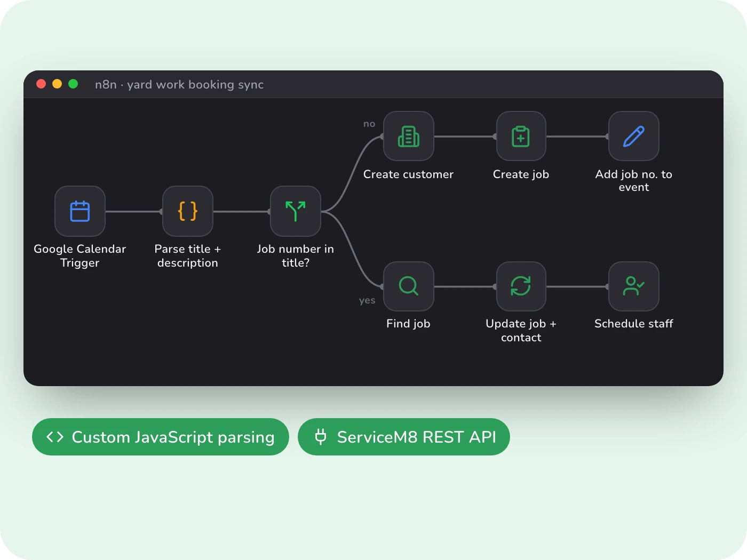Click the "no" branch label
The width and height of the screenshot is (747, 560).
click(x=369, y=124)
